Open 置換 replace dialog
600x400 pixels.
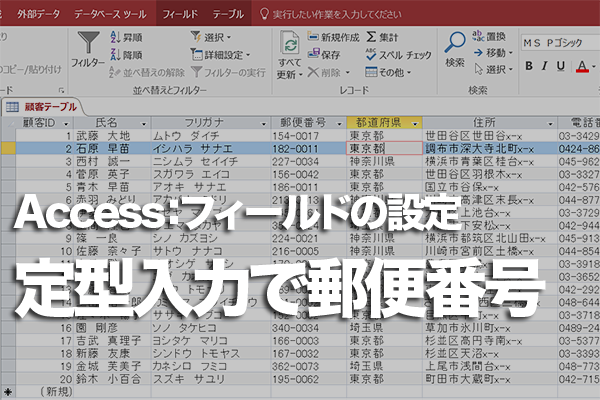(x=489, y=36)
